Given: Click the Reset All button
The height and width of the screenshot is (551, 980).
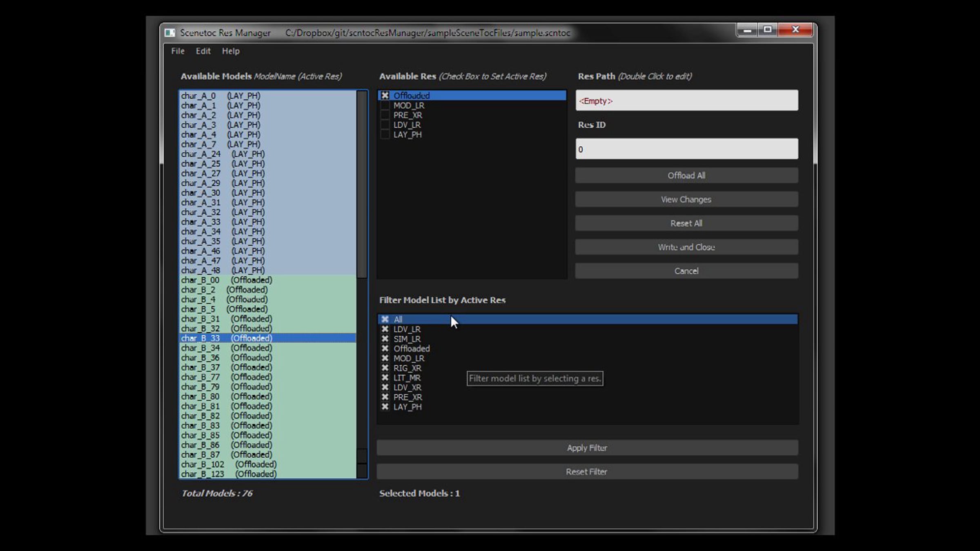Looking at the screenshot, I should click(686, 223).
